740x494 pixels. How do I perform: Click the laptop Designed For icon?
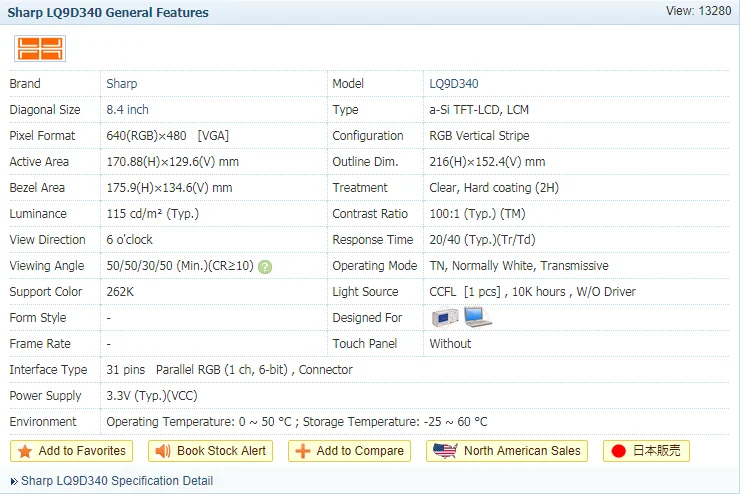(x=478, y=317)
